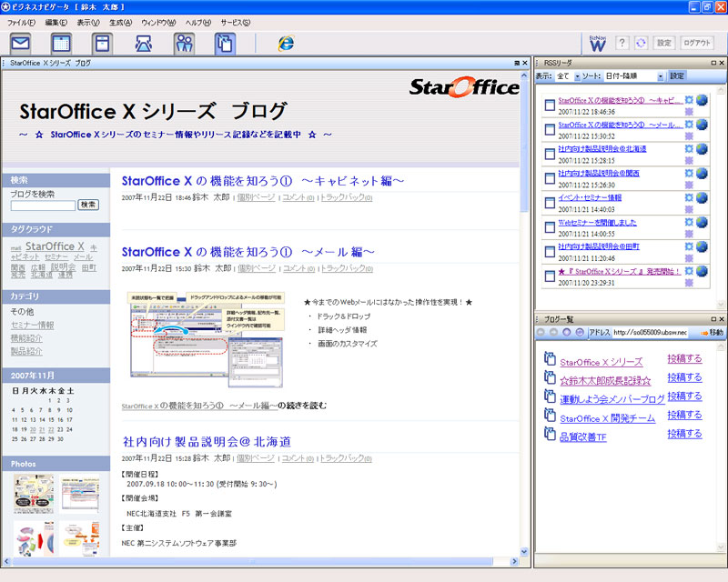Click the セミナー情報 category link
Viewport: 728px width, 582px height.
(x=32, y=325)
